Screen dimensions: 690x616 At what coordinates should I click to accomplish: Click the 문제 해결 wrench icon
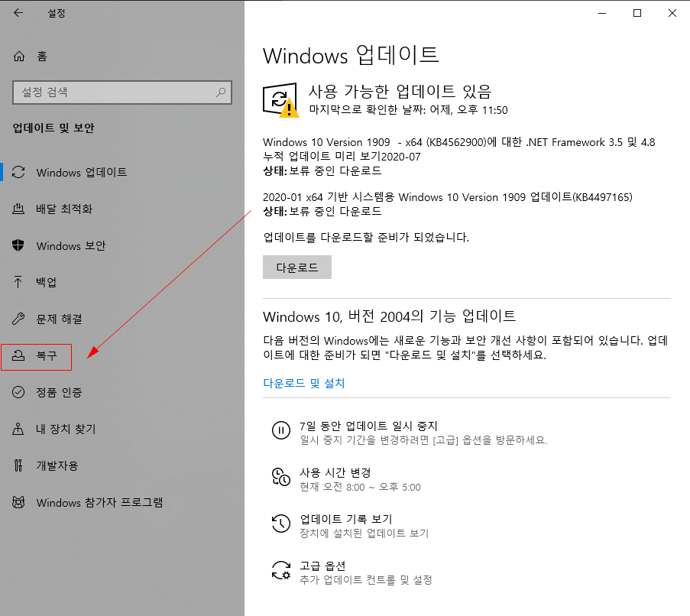tap(18, 319)
